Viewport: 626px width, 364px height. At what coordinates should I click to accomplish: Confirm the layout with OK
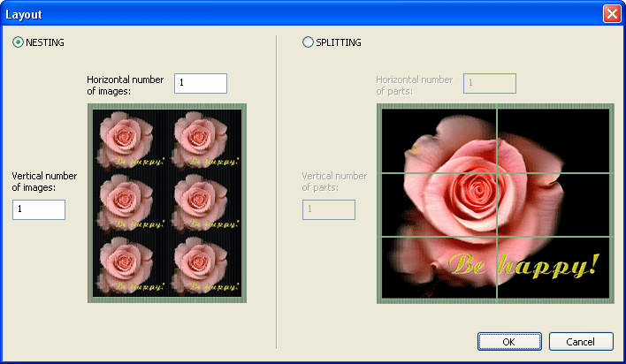508,341
